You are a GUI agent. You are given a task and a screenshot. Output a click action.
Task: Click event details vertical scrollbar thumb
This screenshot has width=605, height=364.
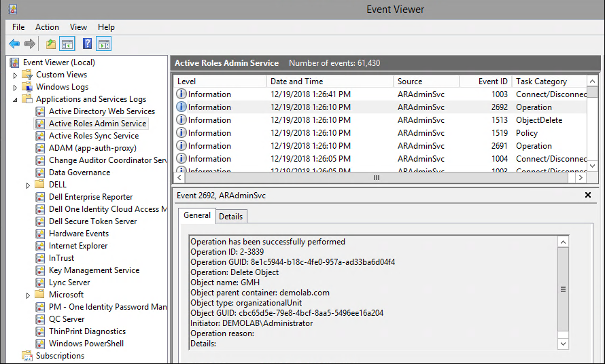point(563,289)
